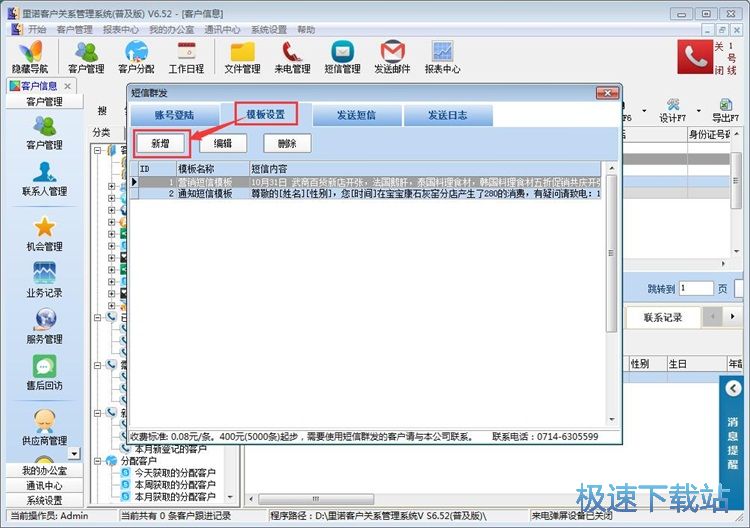750x528 pixels.
Task: Click the 性别 column header
Action: (646, 364)
